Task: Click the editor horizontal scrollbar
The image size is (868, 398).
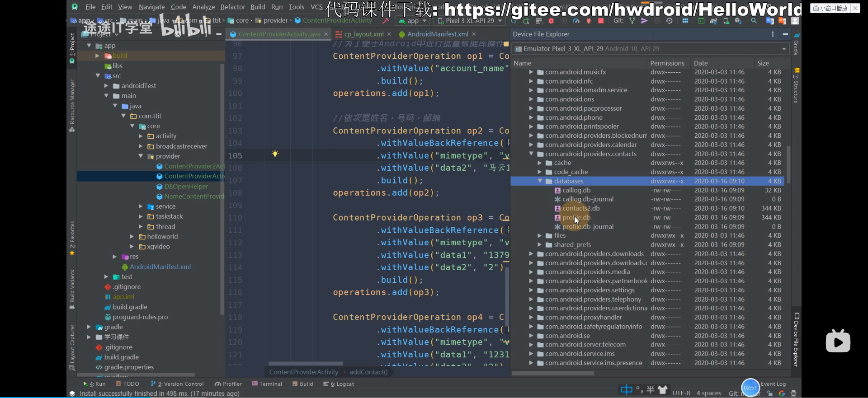Action: pyautogui.click(x=306, y=364)
